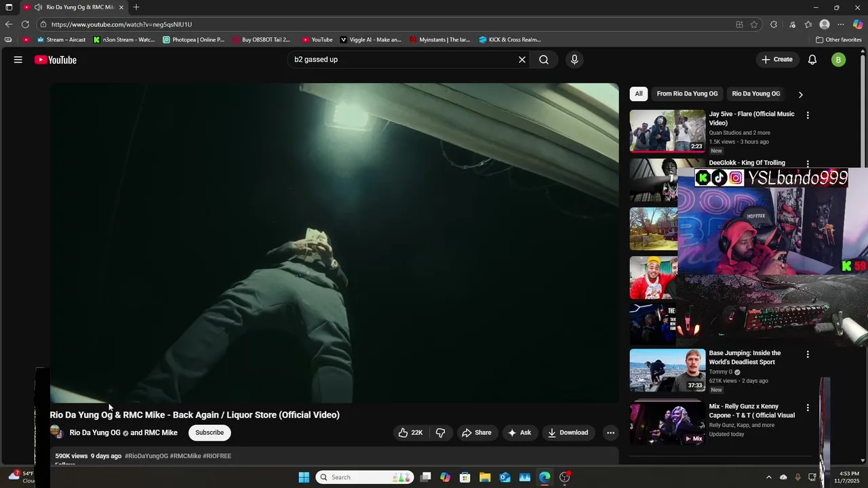Screen dimensions: 868x488
Task: Open Windows Start menu
Action: point(304,477)
